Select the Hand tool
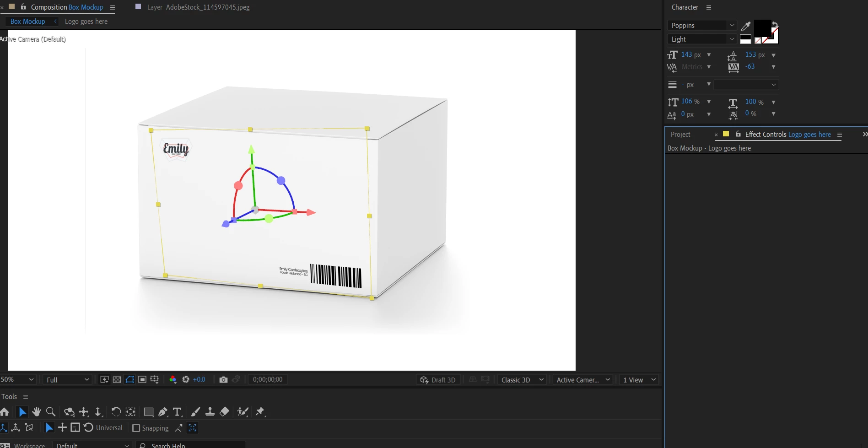This screenshot has height=448, width=868. click(37, 412)
